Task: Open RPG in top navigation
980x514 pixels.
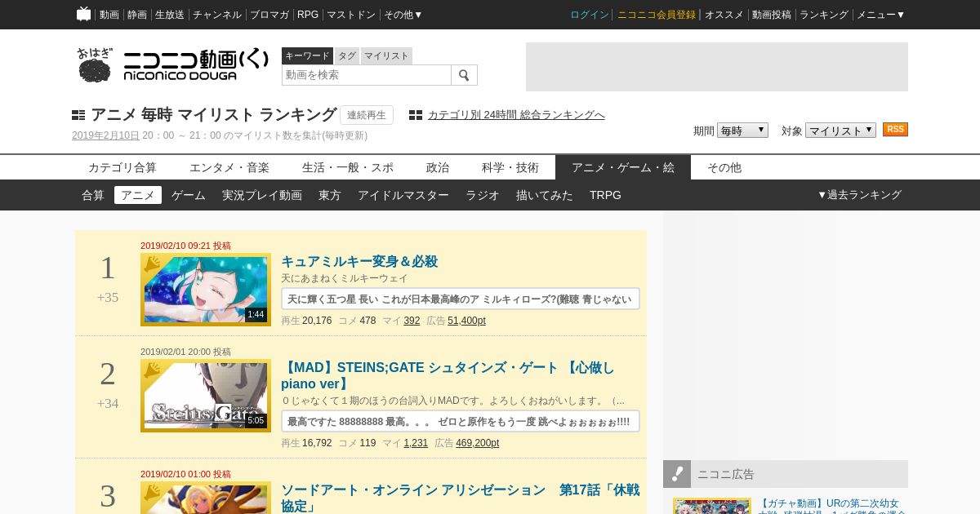Action: 308,15
